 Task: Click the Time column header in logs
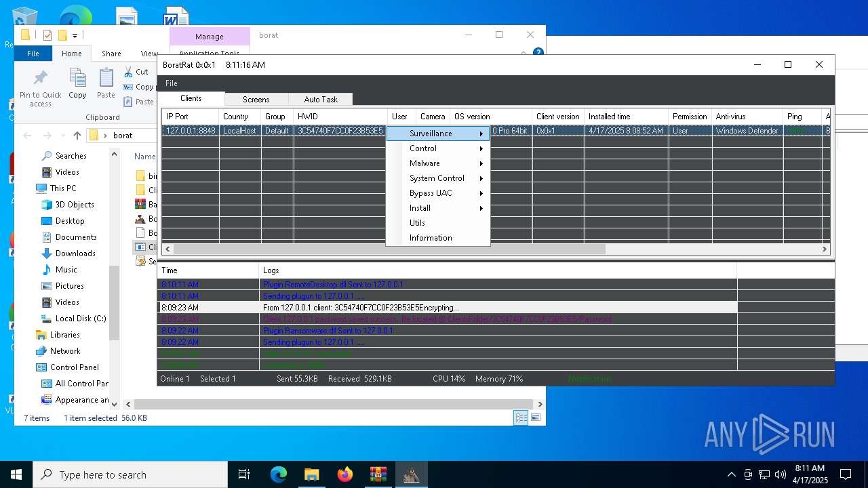click(208, 270)
